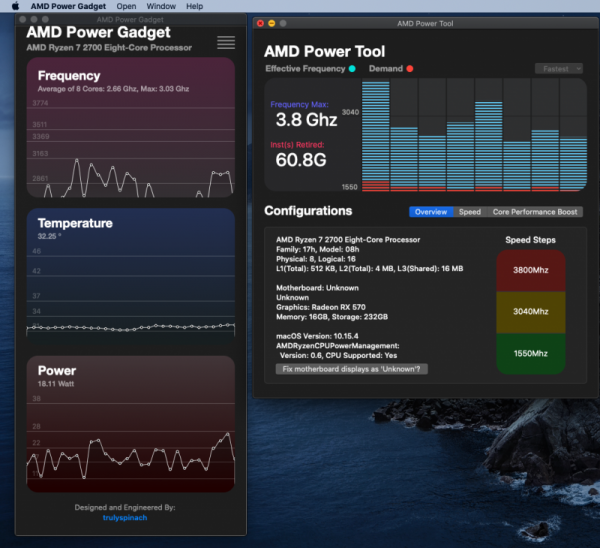600x548 pixels.
Task: Click the Graphics: Radeon RX 570 line
Action: point(321,307)
